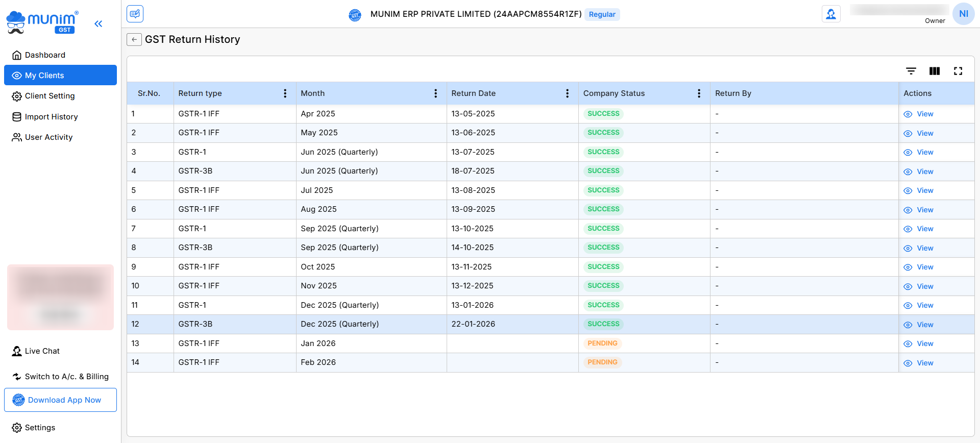Image resolution: width=980 pixels, height=443 pixels.
Task: Click the NI user avatar
Action: [963, 14]
